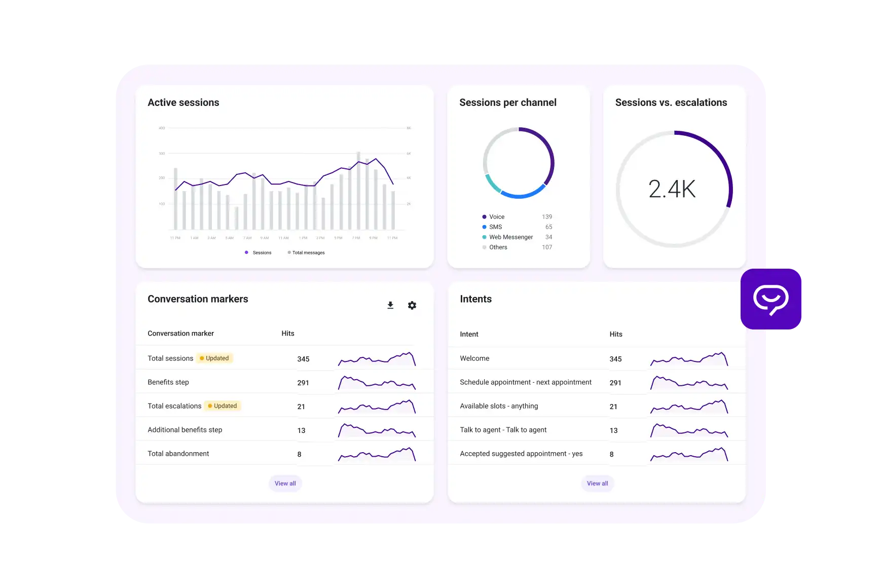
Task: Click View all in Intents panel
Action: [x=597, y=483]
